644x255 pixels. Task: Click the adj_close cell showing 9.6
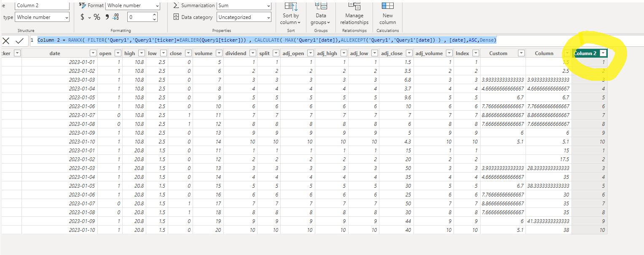(396, 98)
